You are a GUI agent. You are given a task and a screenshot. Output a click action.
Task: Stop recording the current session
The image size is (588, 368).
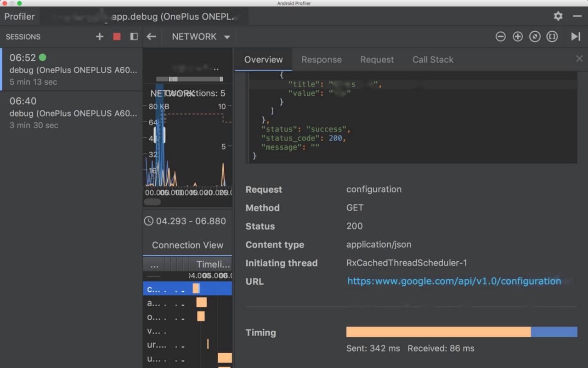(116, 36)
